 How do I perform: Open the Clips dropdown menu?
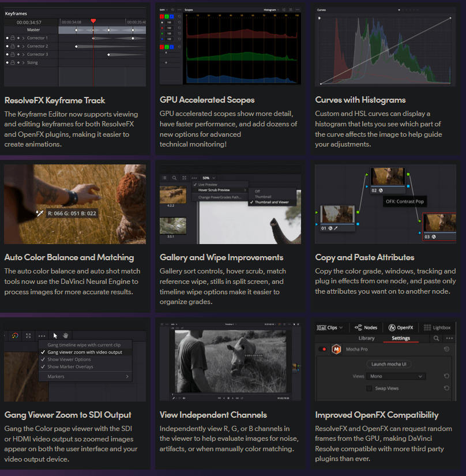coord(330,327)
